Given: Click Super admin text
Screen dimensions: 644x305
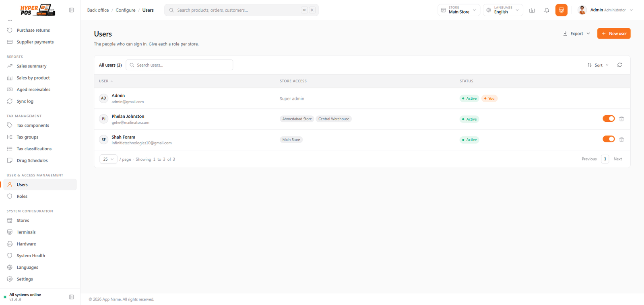Looking at the screenshot, I should pyautogui.click(x=292, y=98).
